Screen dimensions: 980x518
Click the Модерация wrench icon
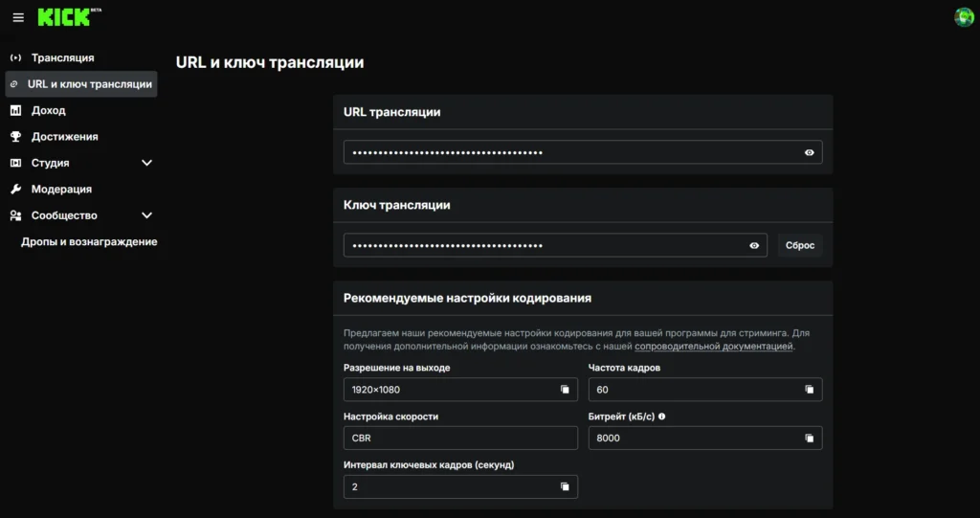[16, 189]
